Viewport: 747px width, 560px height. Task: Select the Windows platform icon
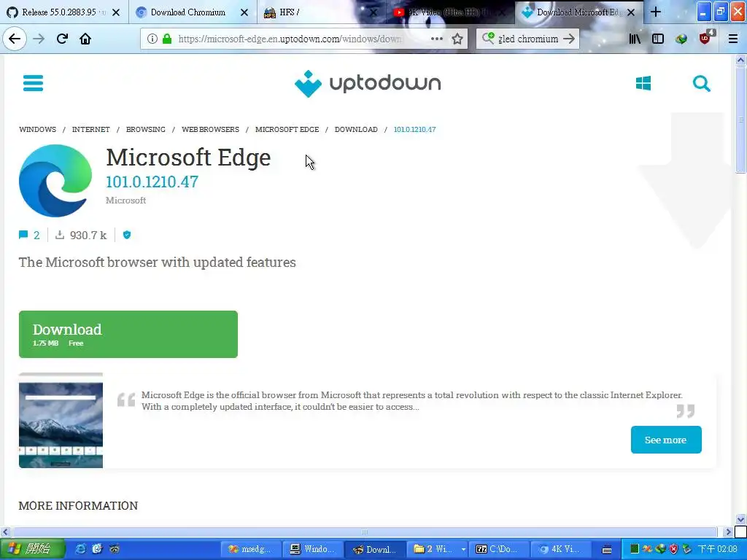643,83
